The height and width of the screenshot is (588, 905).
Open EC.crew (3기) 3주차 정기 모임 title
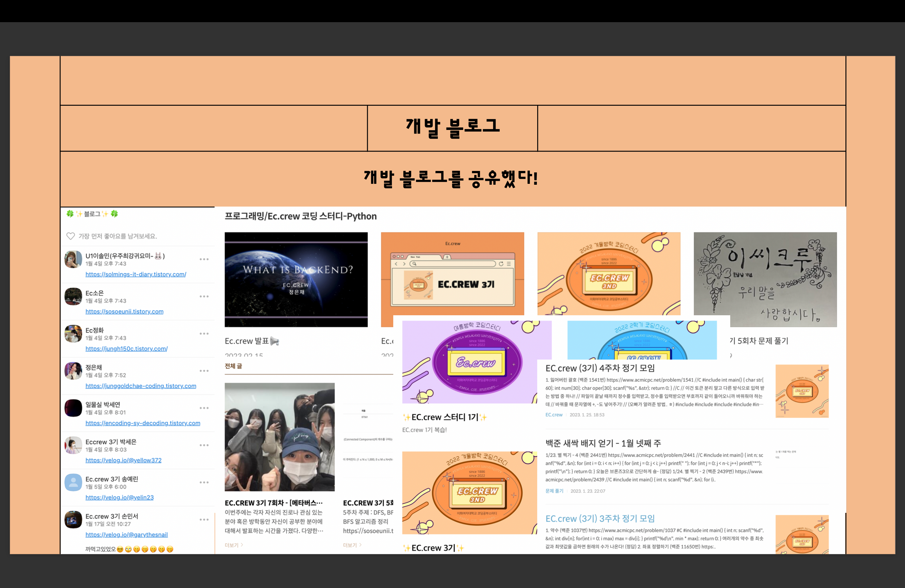coord(600,519)
